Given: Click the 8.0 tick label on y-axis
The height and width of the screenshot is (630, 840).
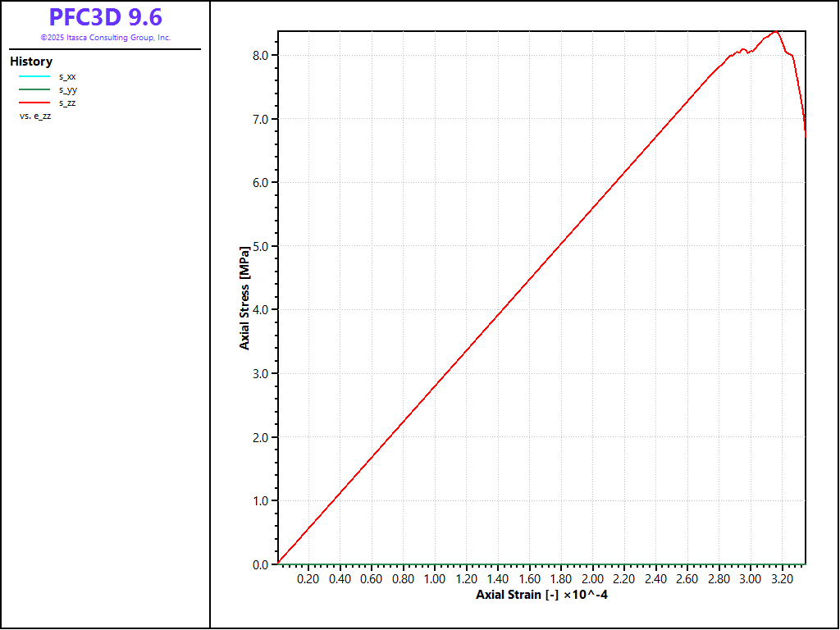Looking at the screenshot, I should coord(260,55).
